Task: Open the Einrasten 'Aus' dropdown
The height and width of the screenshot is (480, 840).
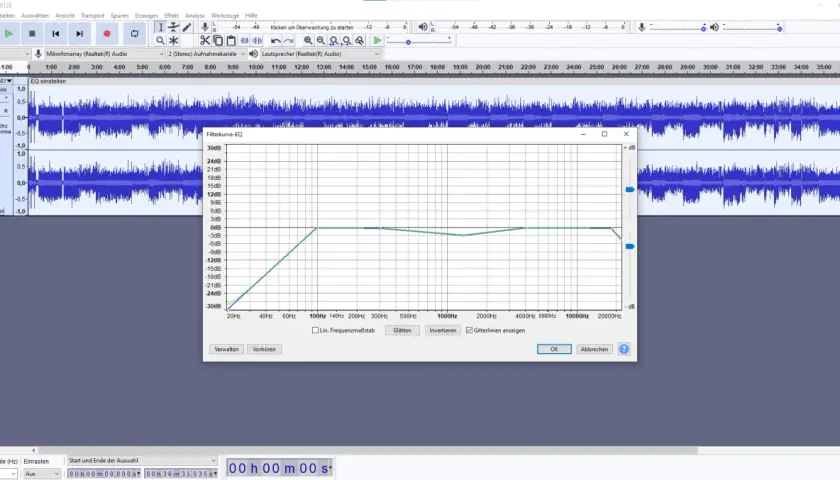Action: [41, 474]
